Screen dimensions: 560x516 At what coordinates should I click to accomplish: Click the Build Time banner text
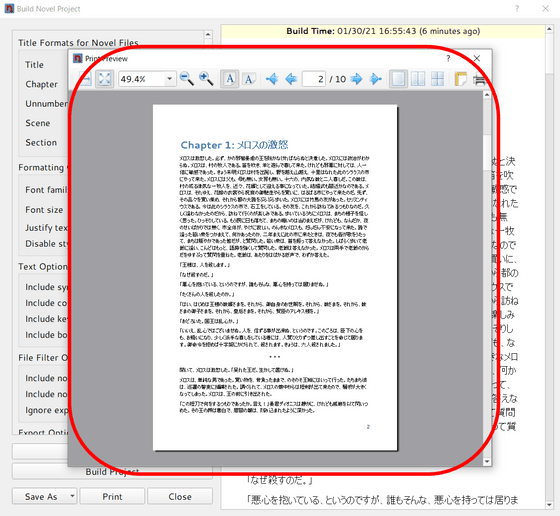tap(383, 31)
